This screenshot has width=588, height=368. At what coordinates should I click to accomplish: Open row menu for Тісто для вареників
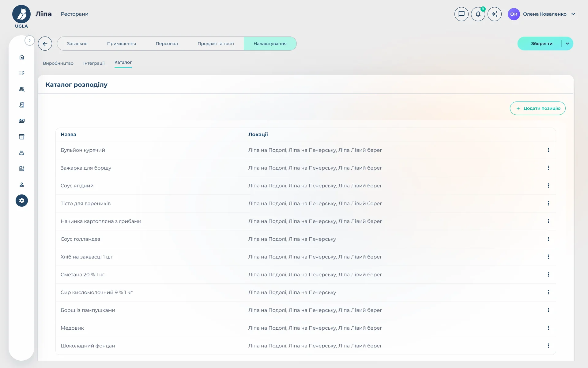coord(548,203)
